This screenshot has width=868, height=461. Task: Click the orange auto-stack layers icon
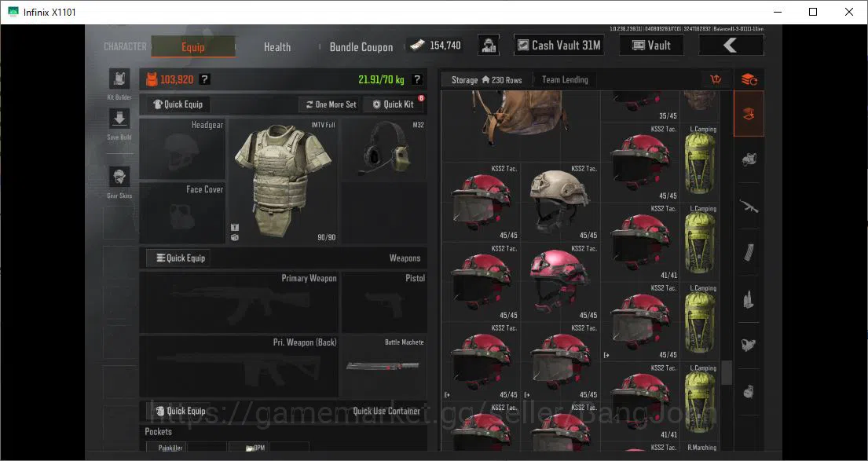pos(749,79)
